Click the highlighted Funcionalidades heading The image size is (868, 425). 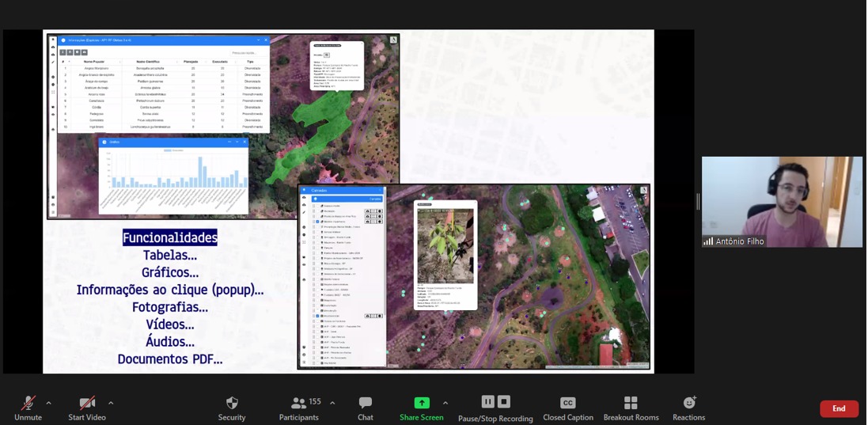point(169,237)
